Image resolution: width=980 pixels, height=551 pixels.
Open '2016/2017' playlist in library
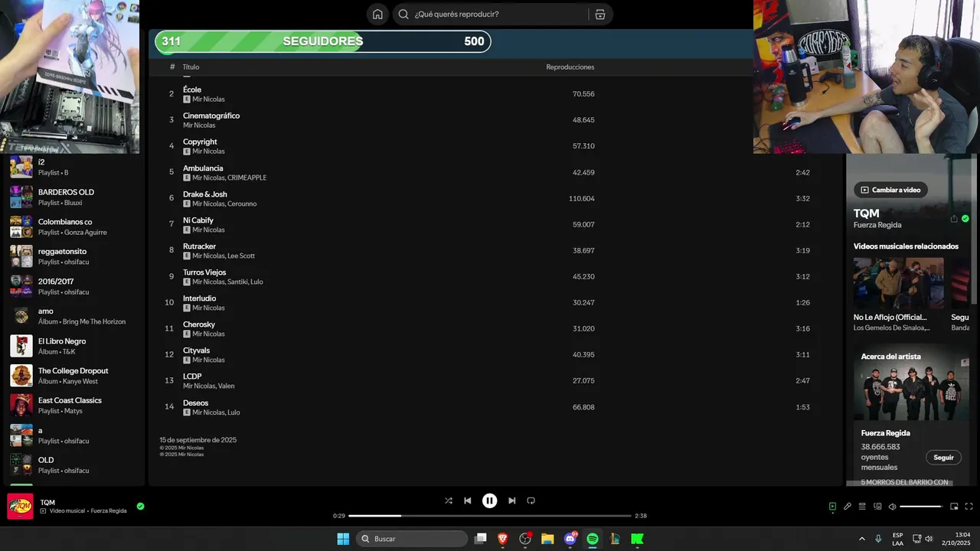coord(73,286)
